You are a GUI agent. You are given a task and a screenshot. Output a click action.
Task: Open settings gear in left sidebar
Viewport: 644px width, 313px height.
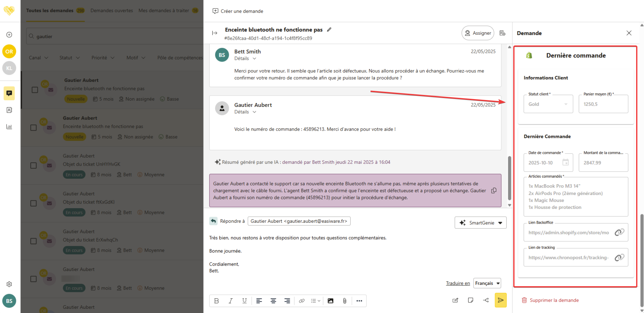[9, 284]
